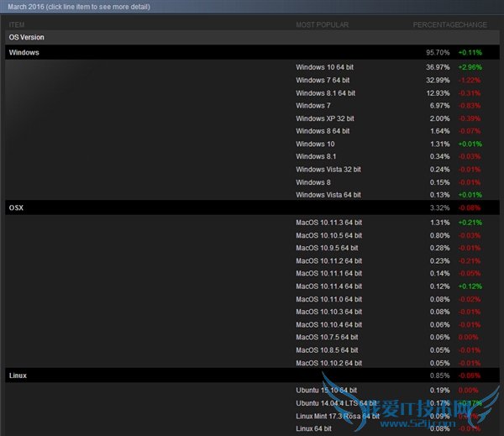Click the 0.80% share value
This screenshot has width=504, height=436.
pyautogui.click(x=439, y=236)
